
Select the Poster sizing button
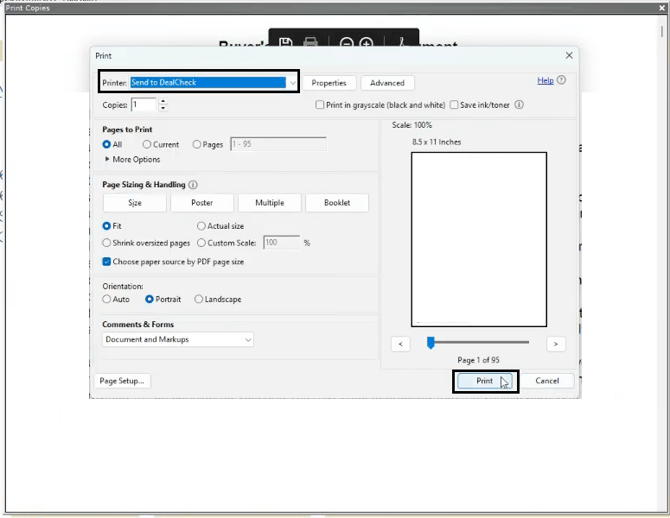202,203
